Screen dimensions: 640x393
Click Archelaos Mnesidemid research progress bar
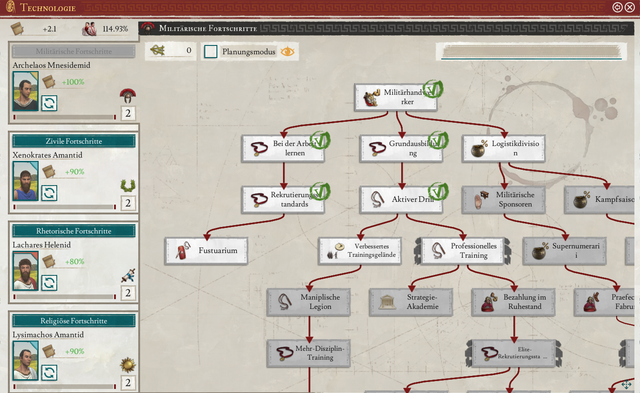65,117
